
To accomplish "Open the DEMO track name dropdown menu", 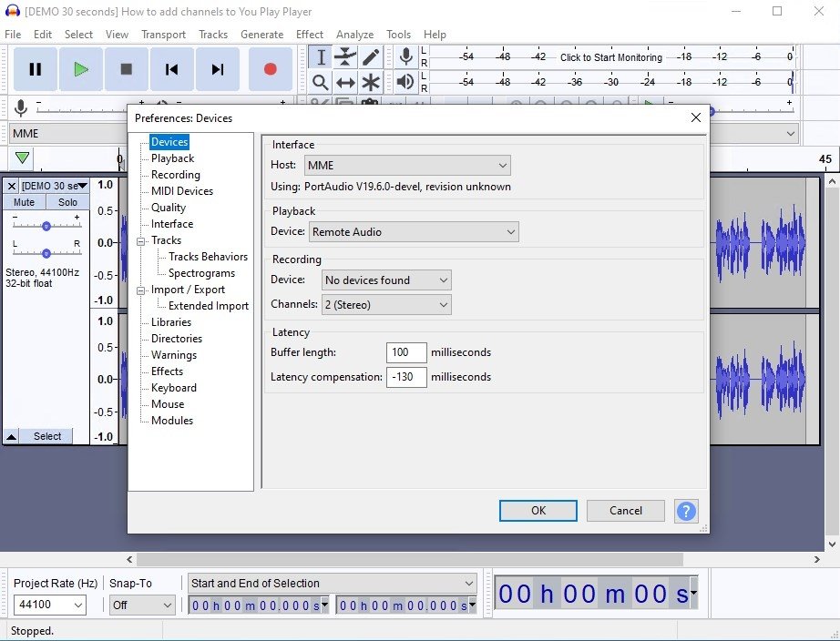I will tap(54, 186).
